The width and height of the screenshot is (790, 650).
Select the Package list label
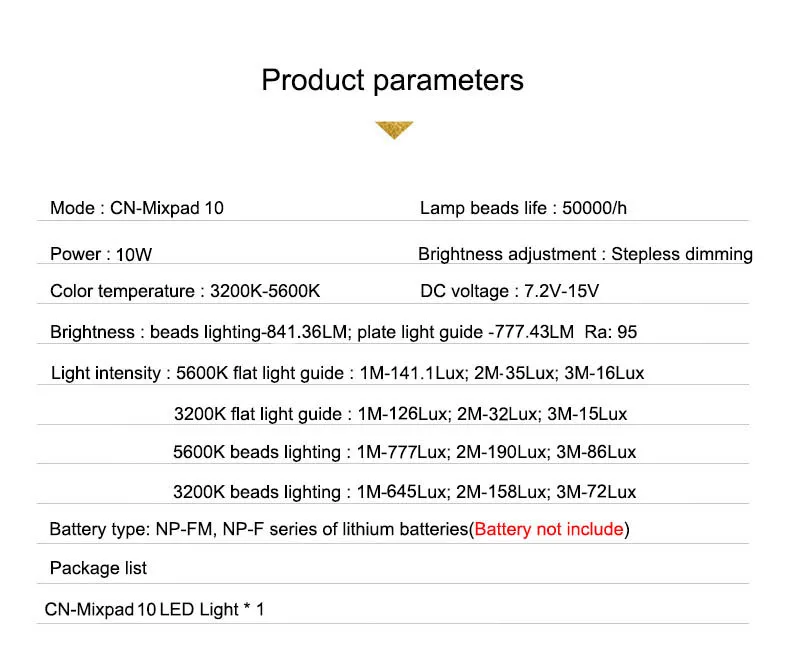click(x=98, y=568)
